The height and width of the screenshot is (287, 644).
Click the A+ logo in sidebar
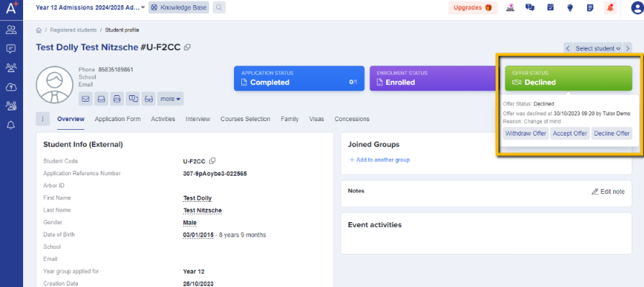point(12,7)
